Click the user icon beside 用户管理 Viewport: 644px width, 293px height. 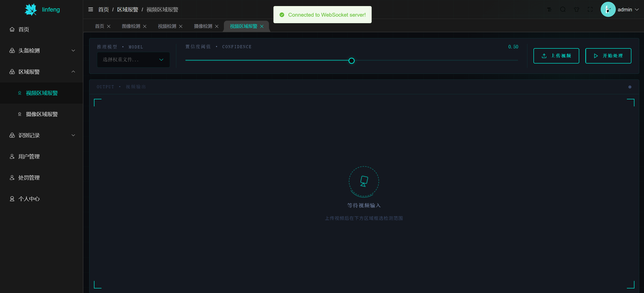pos(12,157)
